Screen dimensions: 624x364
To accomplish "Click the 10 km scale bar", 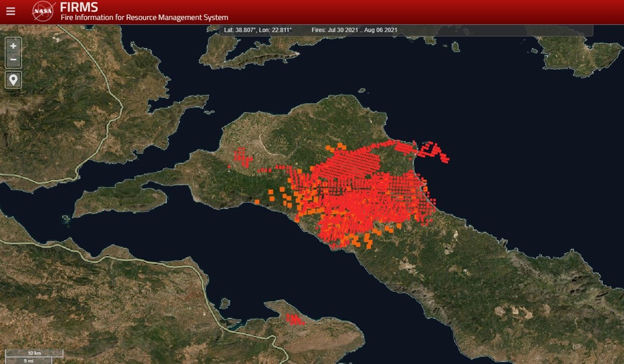I will point(34,353).
